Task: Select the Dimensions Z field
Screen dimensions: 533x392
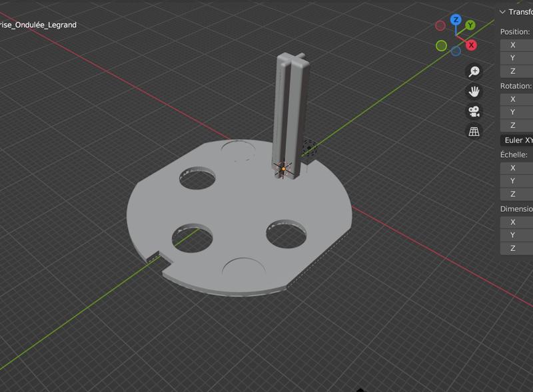Action: [x=517, y=248]
